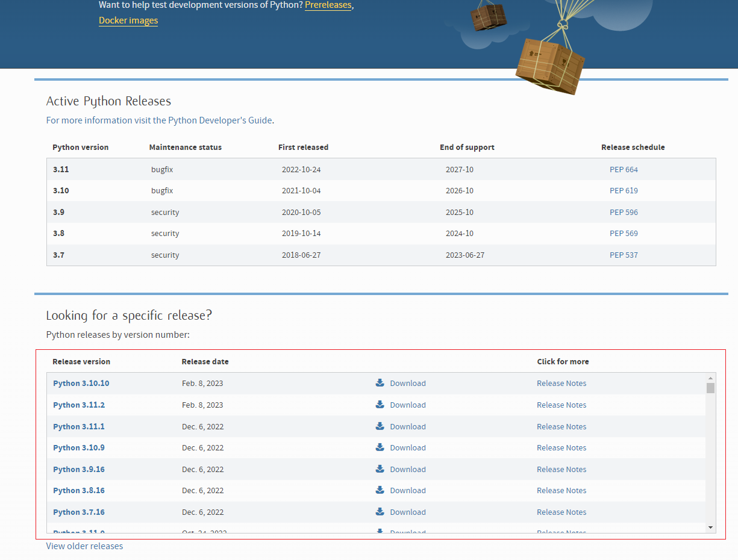The height and width of the screenshot is (560, 738).
Task: Click the Release date column header
Action: (205, 362)
